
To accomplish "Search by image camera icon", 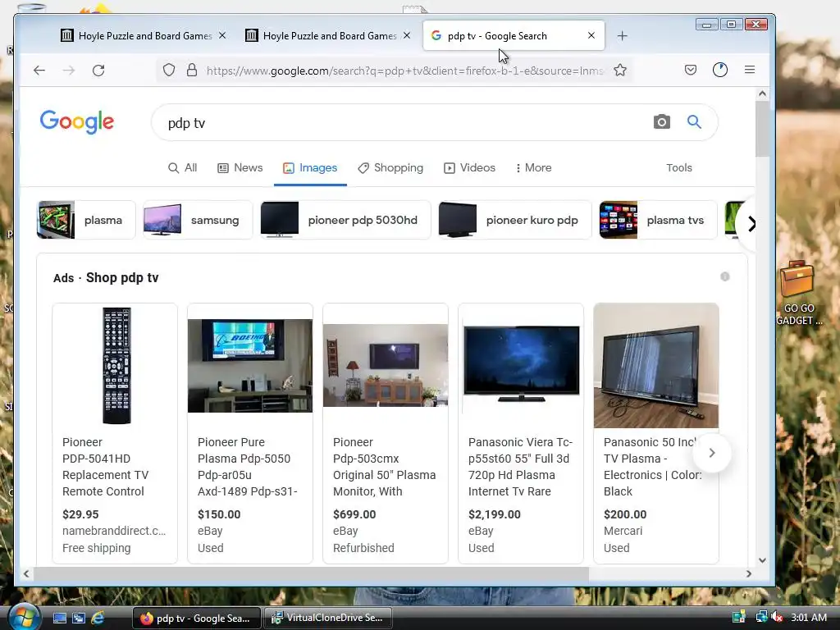I will click(x=662, y=122).
